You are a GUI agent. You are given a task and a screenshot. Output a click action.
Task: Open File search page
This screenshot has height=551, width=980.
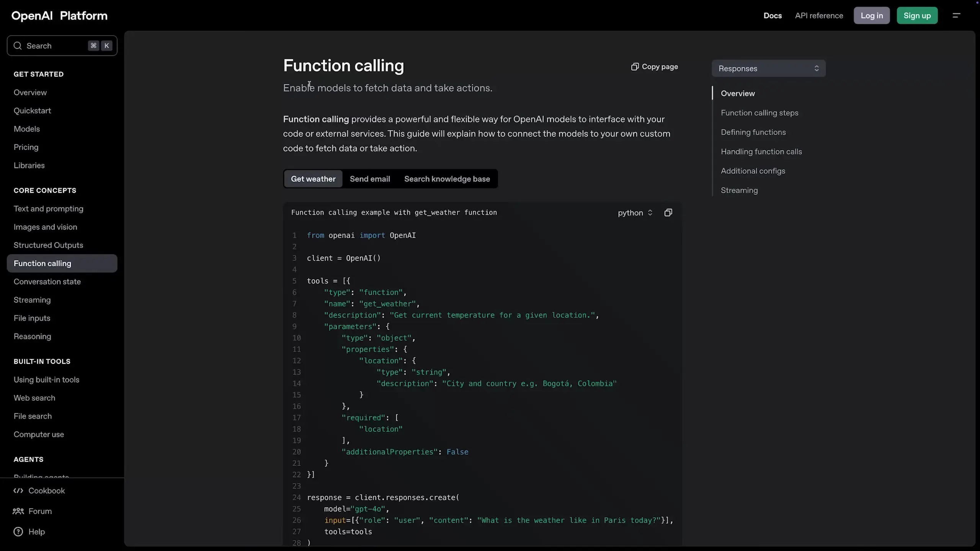(x=33, y=416)
